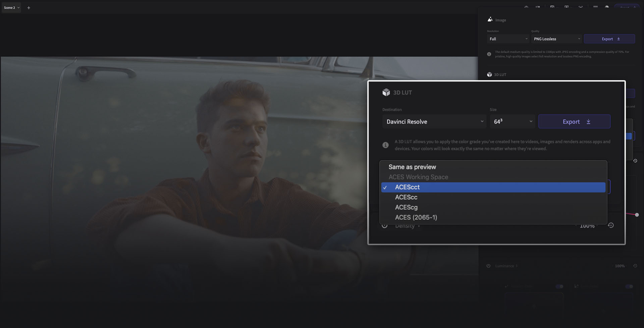Open the LUT Size dropdown showing 64³

512,121
